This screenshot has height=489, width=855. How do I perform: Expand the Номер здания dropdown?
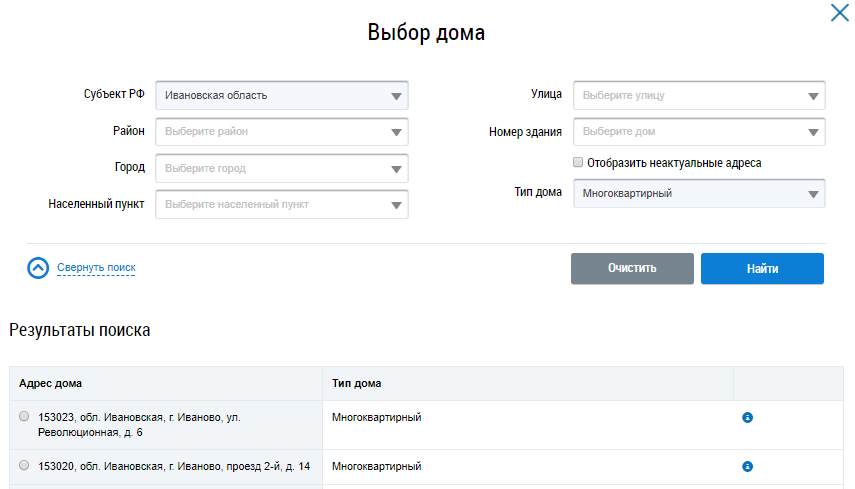tap(699, 132)
